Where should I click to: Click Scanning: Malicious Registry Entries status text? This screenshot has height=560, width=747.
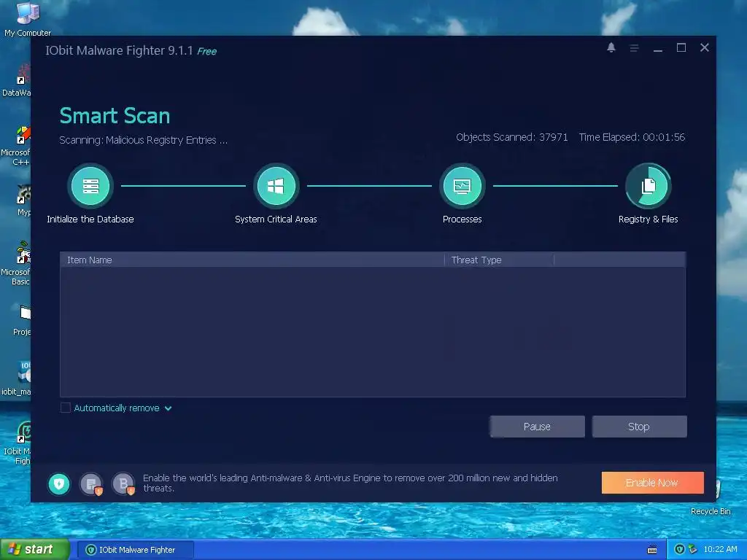[x=143, y=140]
